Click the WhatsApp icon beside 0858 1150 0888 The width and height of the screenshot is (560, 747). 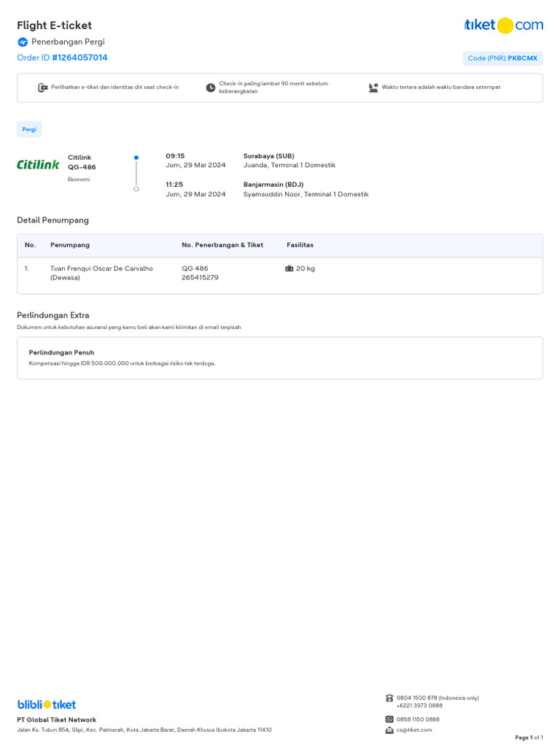(x=389, y=719)
